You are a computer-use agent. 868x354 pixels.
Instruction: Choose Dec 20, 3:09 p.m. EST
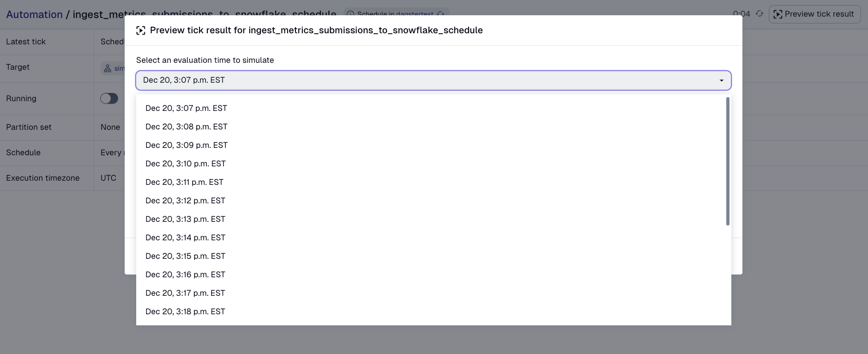coord(186,145)
